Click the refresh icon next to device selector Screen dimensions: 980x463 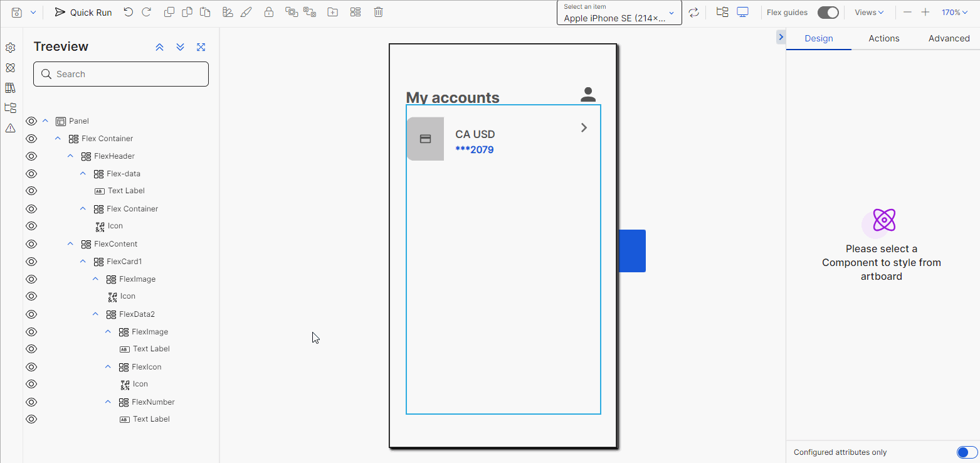[693, 12]
